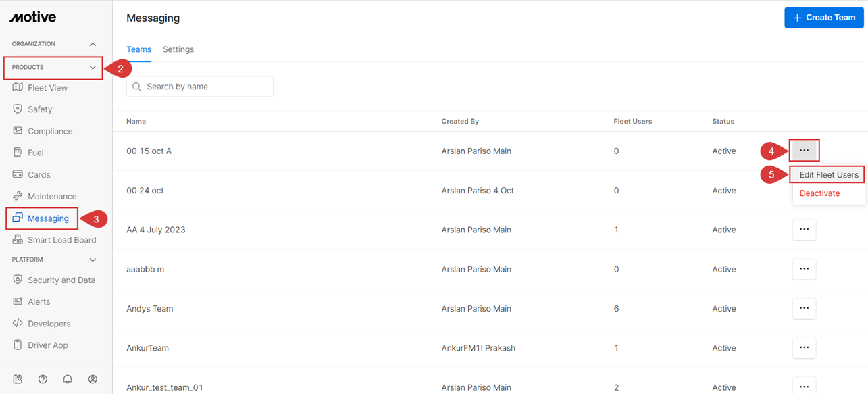The image size is (868, 394).
Task: Collapse the Platform section chevron
Action: (x=93, y=260)
